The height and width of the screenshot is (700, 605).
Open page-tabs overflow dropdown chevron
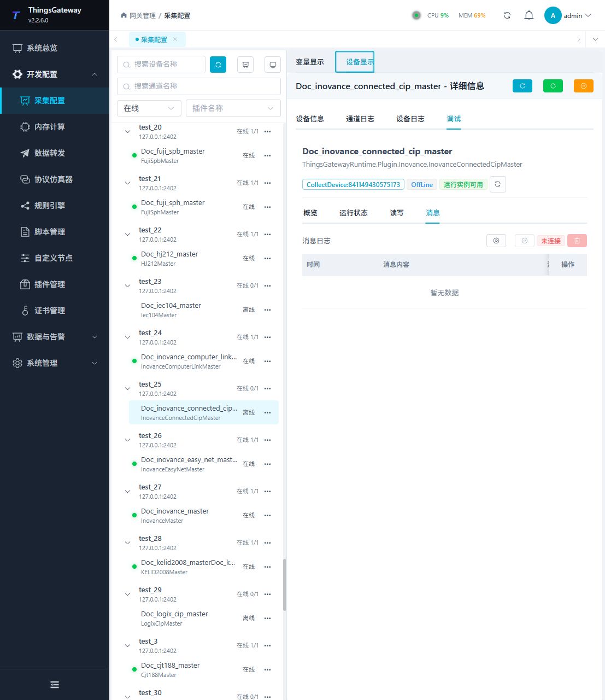click(x=595, y=39)
